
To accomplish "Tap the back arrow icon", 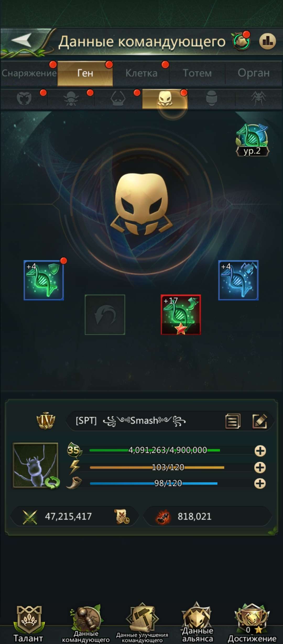I will pos(22,40).
